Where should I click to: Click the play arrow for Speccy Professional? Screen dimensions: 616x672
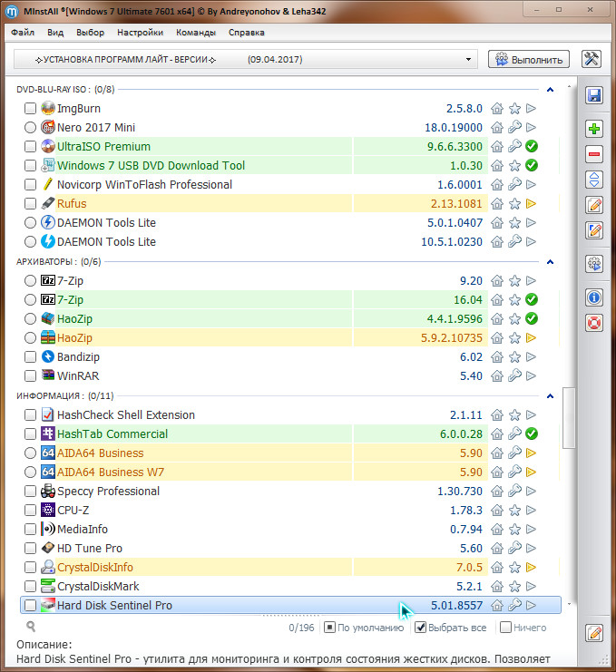[x=531, y=491]
